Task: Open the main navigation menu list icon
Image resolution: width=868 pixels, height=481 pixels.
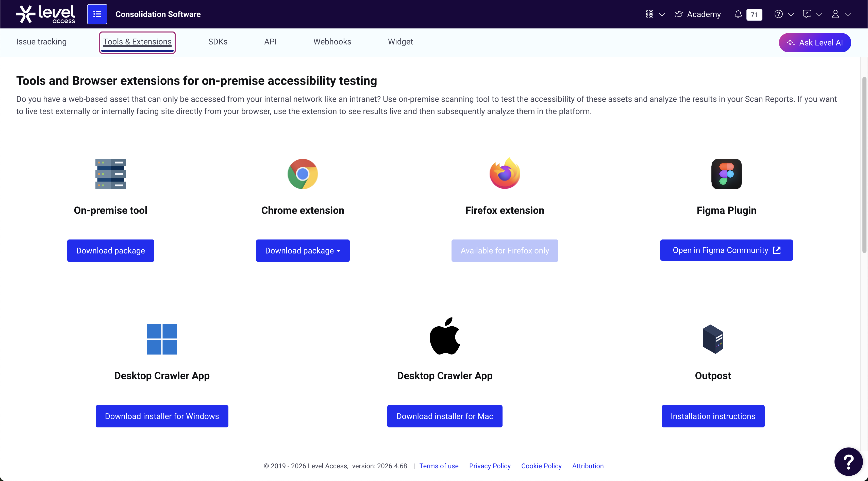Action: tap(97, 14)
